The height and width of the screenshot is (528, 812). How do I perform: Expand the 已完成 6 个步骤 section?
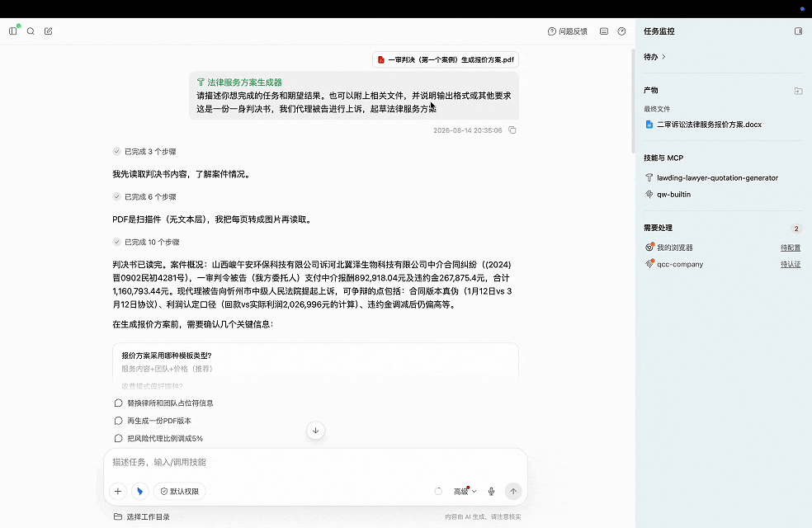[x=144, y=196]
